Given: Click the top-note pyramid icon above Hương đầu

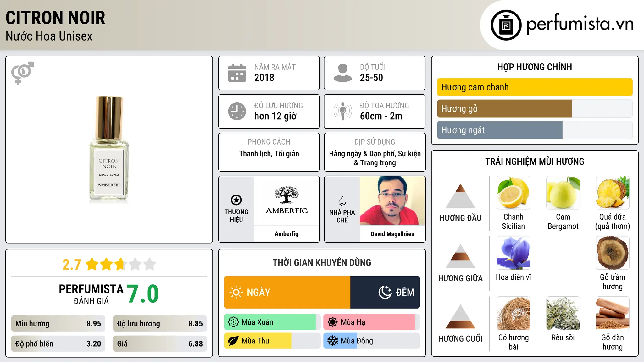Looking at the screenshot, I should [460, 195].
